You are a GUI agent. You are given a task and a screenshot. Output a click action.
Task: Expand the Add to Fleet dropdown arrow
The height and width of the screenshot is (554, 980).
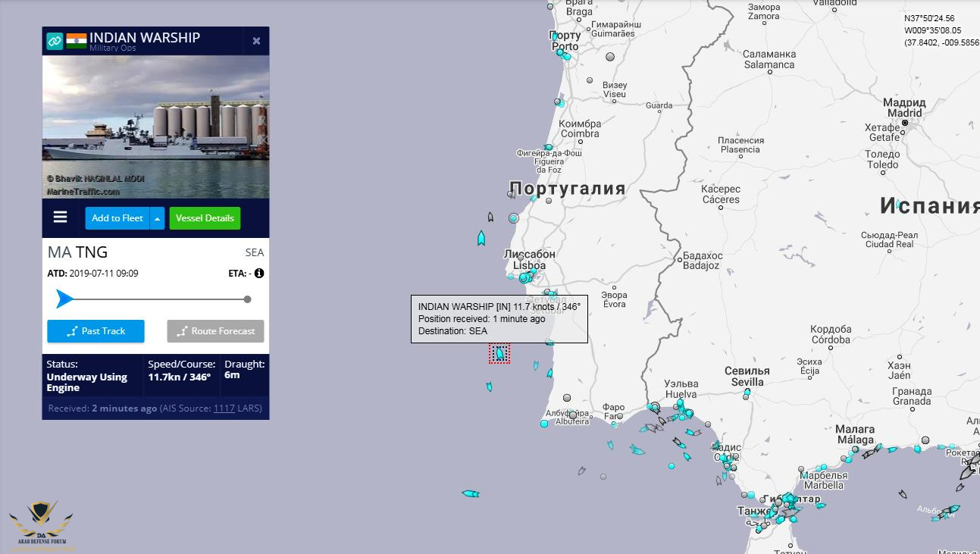pyautogui.click(x=157, y=218)
